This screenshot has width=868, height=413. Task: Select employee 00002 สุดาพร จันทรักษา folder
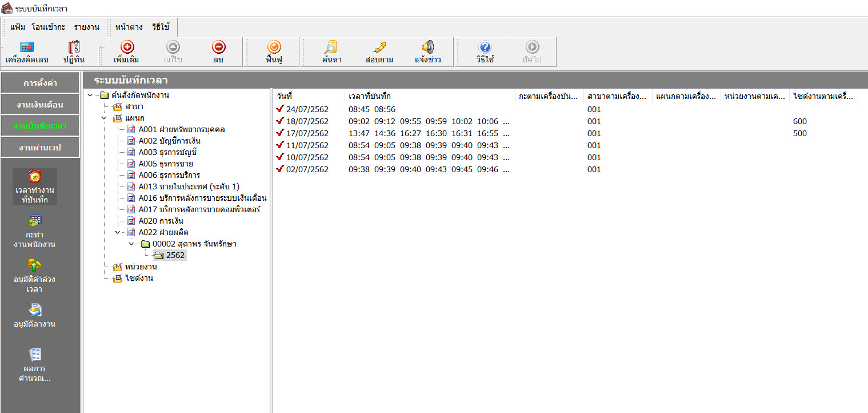point(189,244)
